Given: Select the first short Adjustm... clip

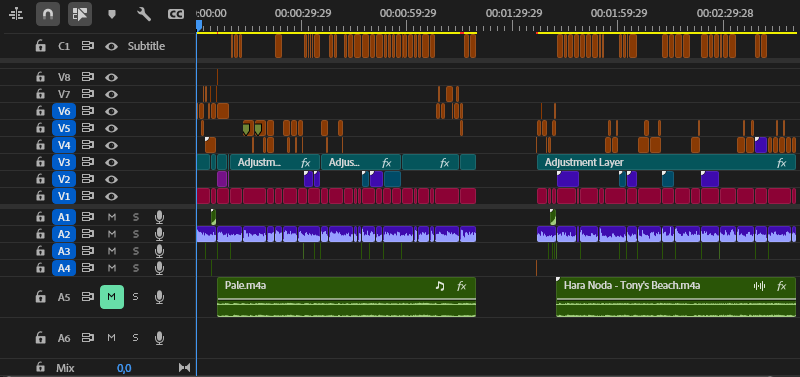Looking at the screenshot, I should pos(275,162).
